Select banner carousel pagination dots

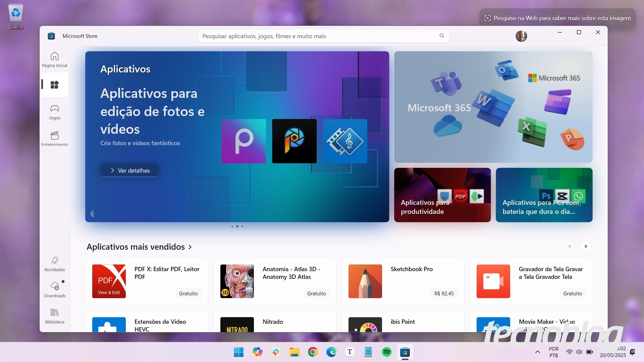click(x=237, y=226)
